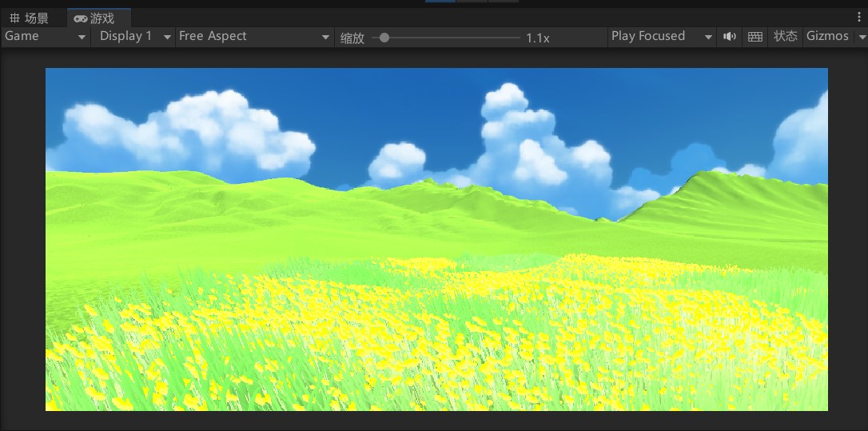Open the Gizmos dropdown arrow
The image size is (868, 431).
(x=862, y=37)
